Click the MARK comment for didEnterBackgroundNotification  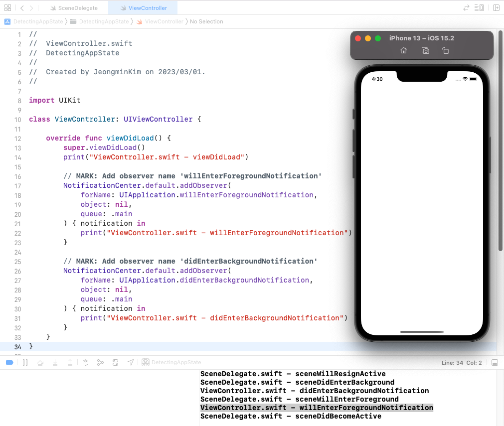(190, 261)
